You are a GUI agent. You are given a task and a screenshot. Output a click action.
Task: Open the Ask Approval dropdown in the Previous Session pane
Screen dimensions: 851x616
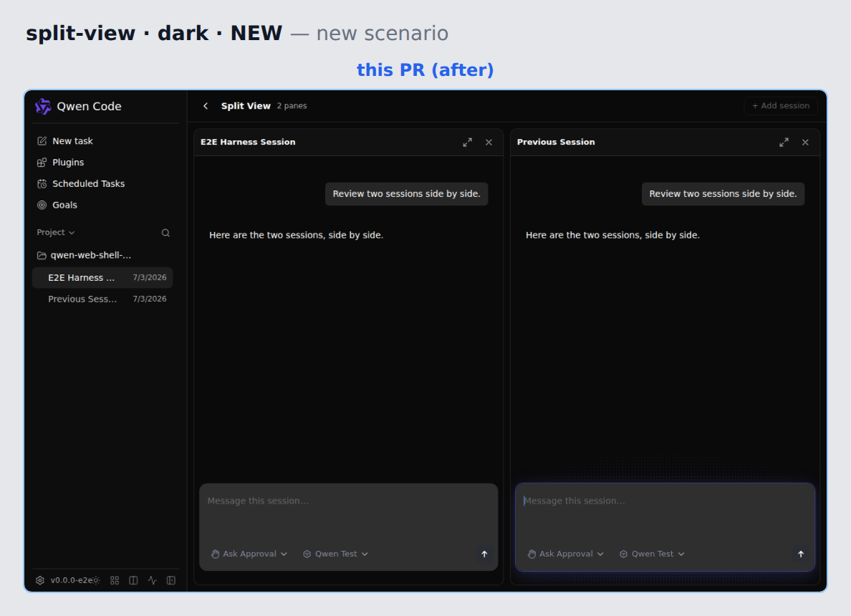coord(565,554)
